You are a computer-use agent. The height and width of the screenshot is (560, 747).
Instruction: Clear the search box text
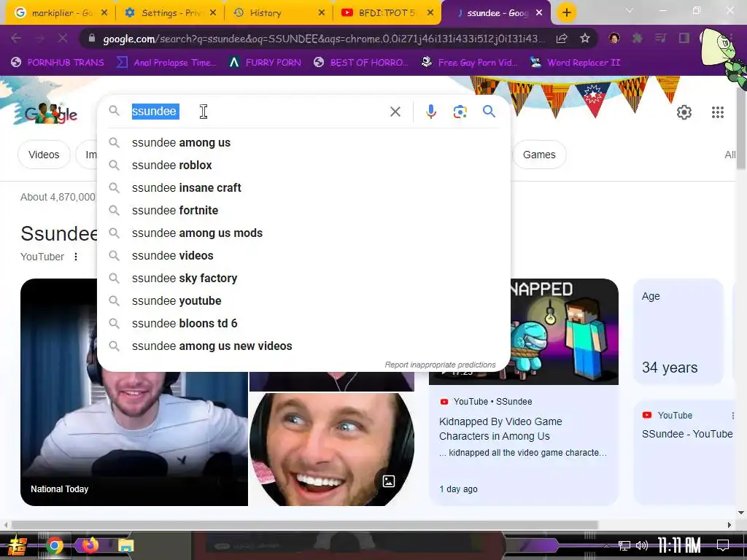point(395,112)
